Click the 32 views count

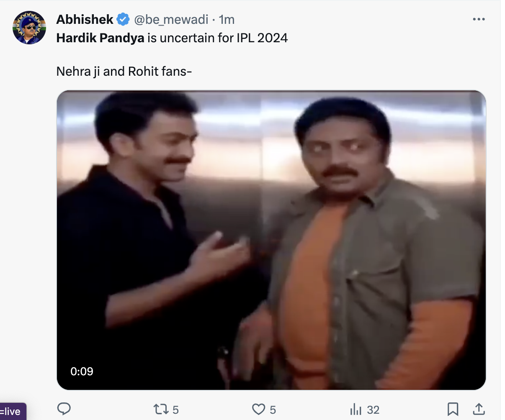tap(373, 410)
